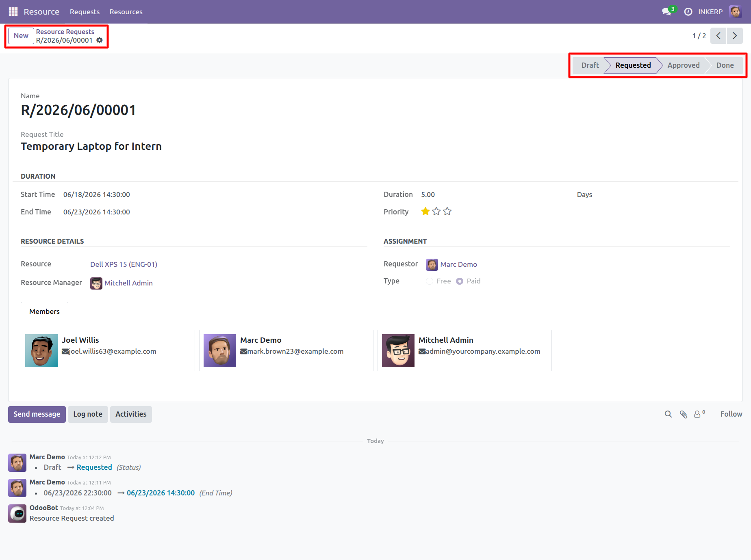Open the conversations chat bubble icon

(x=666, y=12)
